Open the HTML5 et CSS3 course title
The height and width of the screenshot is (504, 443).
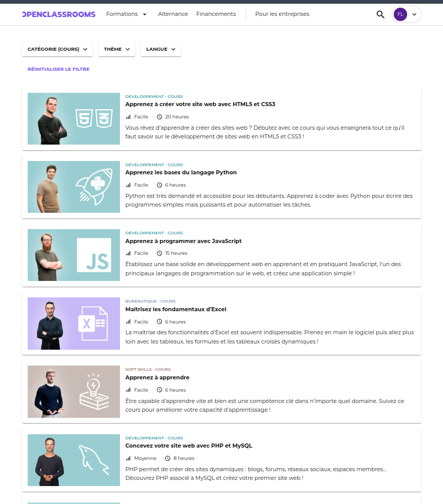click(200, 104)
